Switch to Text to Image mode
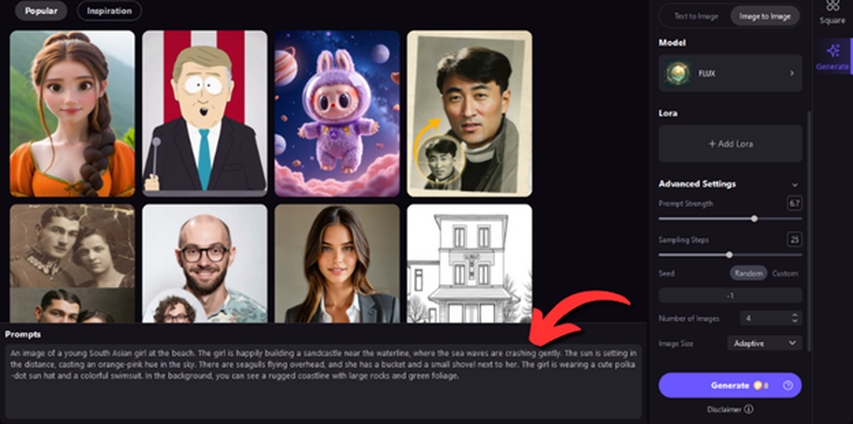 [x=696, y=16]
